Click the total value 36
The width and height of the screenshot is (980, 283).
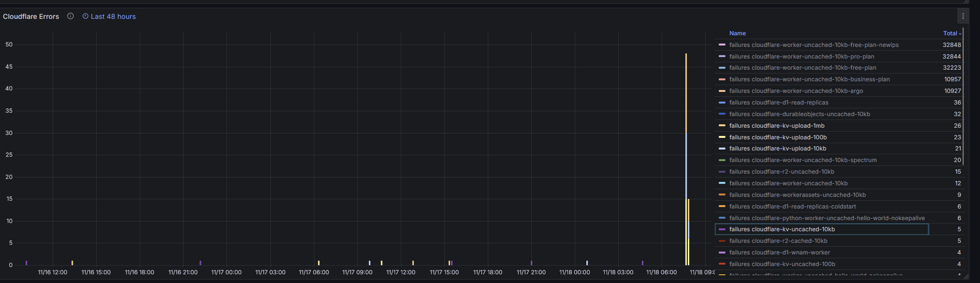(957, 103)
